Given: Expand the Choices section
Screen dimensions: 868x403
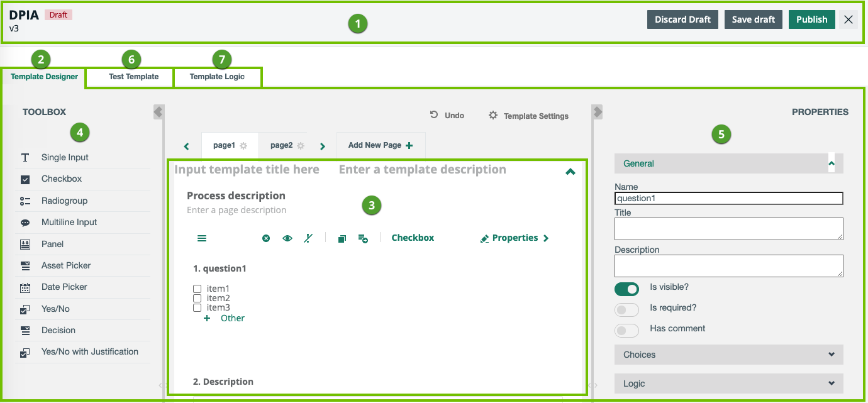Looking at the screenshot, I should click(x=728, y=355).
